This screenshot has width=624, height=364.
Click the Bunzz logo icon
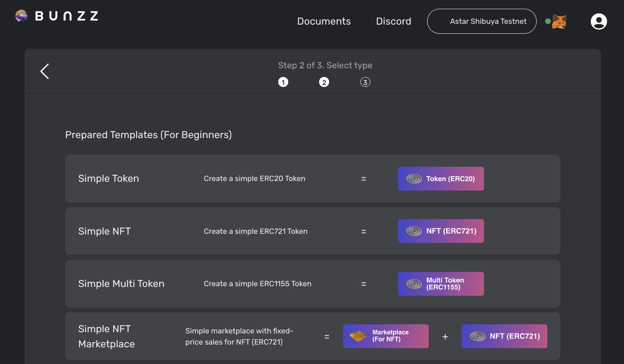click(x=21, y=16)
